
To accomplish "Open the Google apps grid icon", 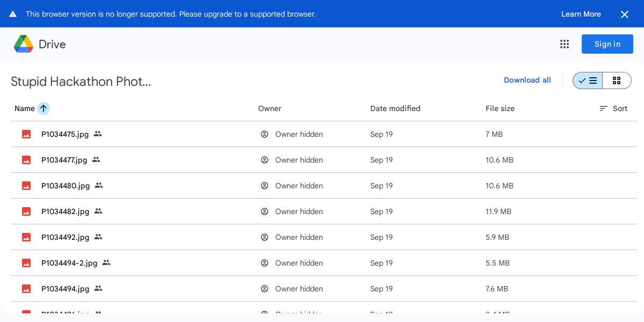I will click(565, 44).
